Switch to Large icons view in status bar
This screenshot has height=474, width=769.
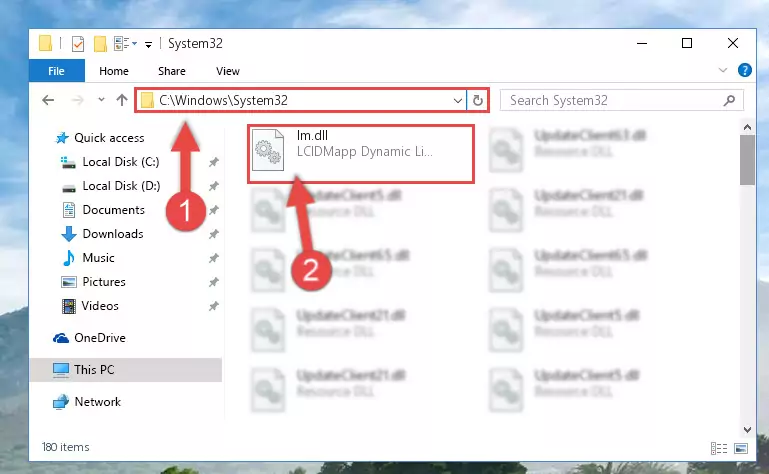click(741, 448)
